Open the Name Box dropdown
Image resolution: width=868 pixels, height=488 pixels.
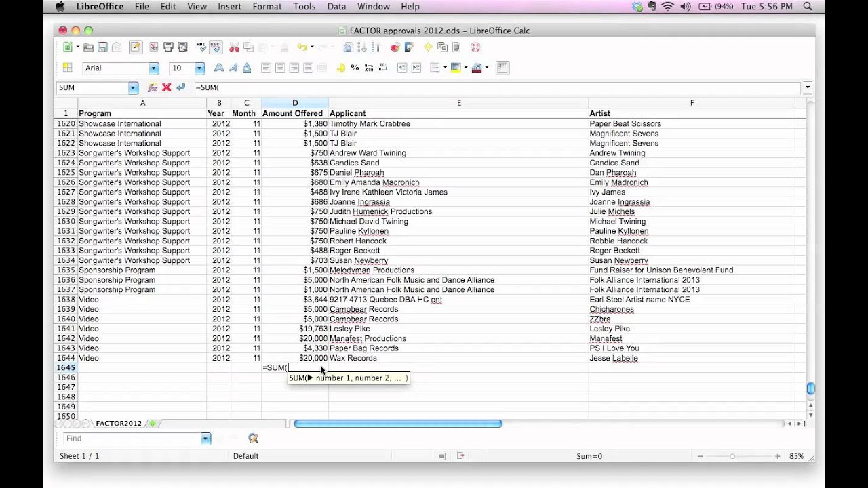coord(133,88)
